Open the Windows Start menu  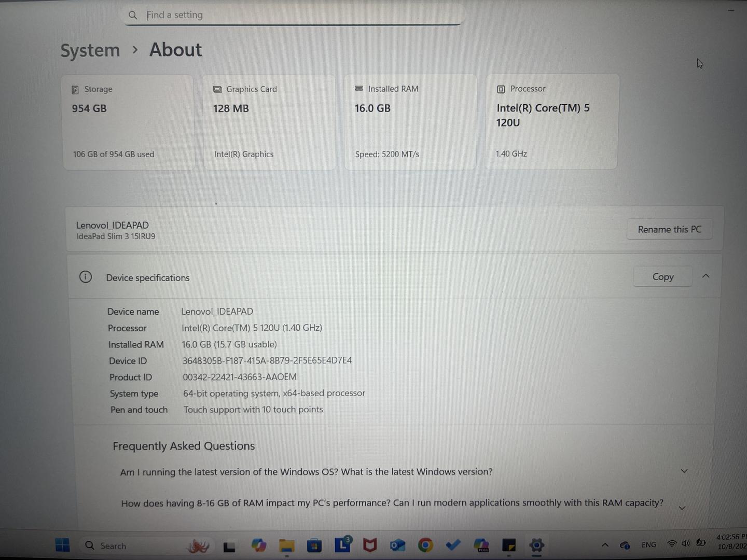point(62,545)
